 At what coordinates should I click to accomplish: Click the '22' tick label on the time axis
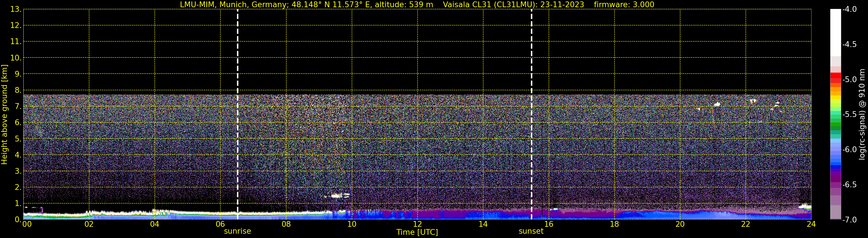746,224
